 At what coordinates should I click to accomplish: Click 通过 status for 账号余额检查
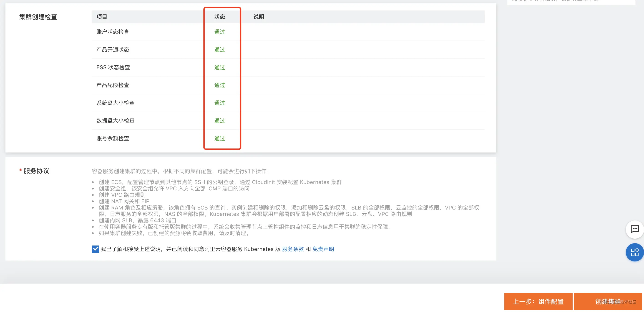pos(219,138)
